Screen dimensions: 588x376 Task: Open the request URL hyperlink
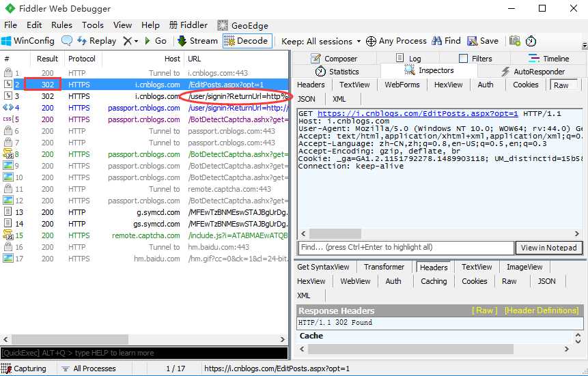click(x=418, y=113)
